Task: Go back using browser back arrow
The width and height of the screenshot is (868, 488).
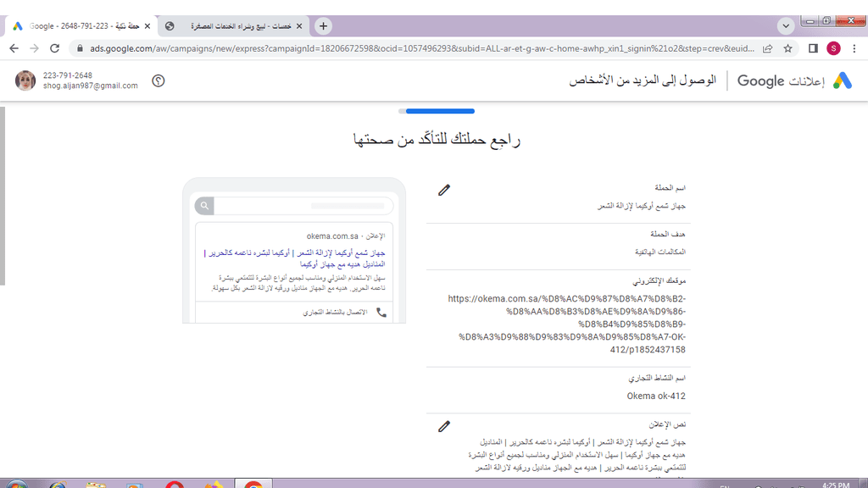Action: [14, 48]
